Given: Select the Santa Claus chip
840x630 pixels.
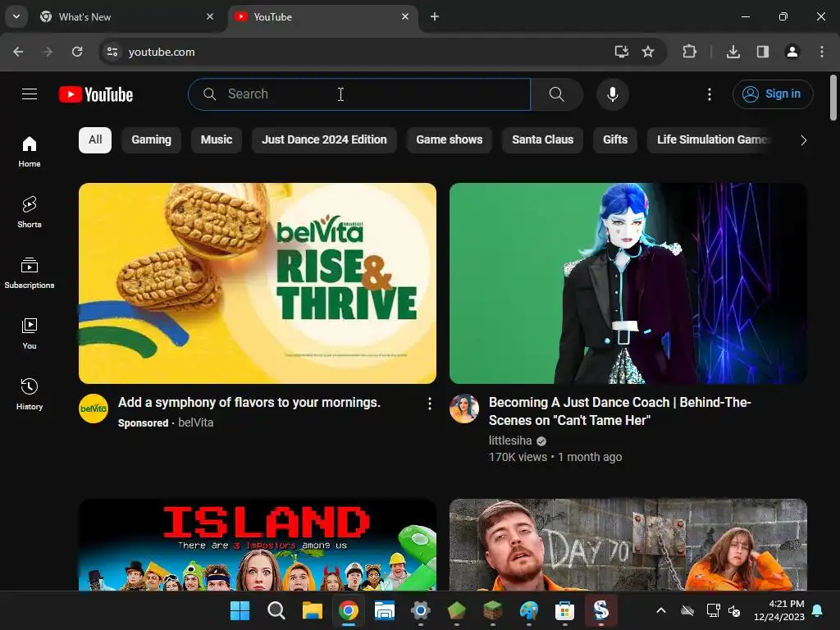Looking at the screenshot, I should click(543, 139).
